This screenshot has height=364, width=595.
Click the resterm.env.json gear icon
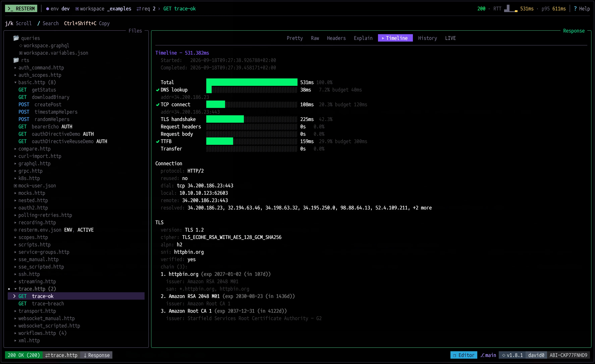(x=15, y=230)
